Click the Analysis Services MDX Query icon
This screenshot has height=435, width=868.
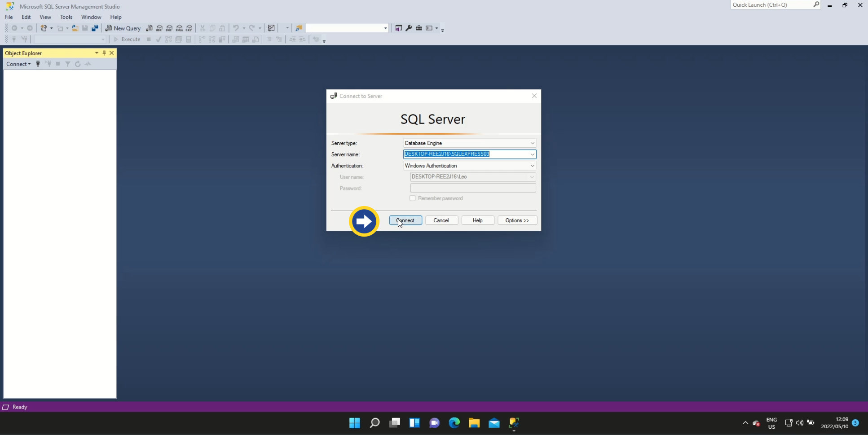point(159,28)
